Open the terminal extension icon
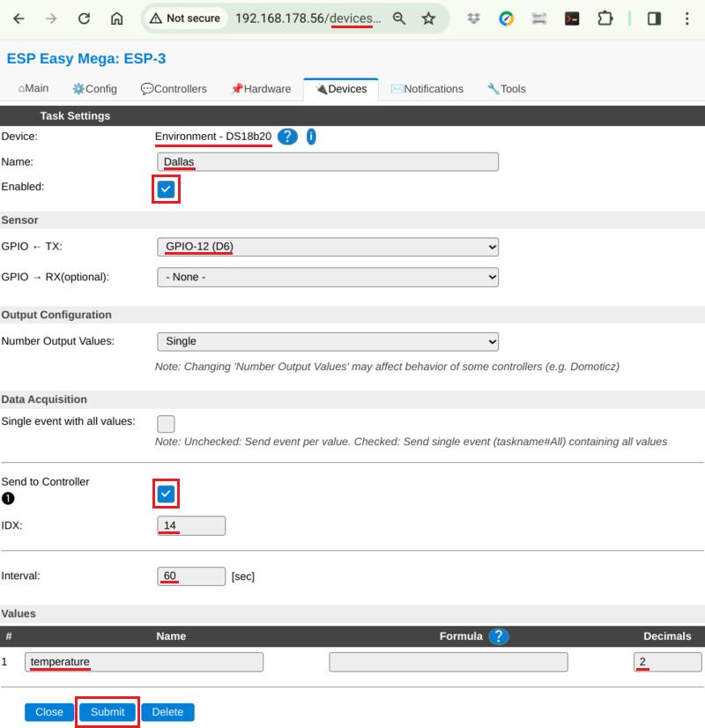Screen dimensions: 705x728 (572, 19)
